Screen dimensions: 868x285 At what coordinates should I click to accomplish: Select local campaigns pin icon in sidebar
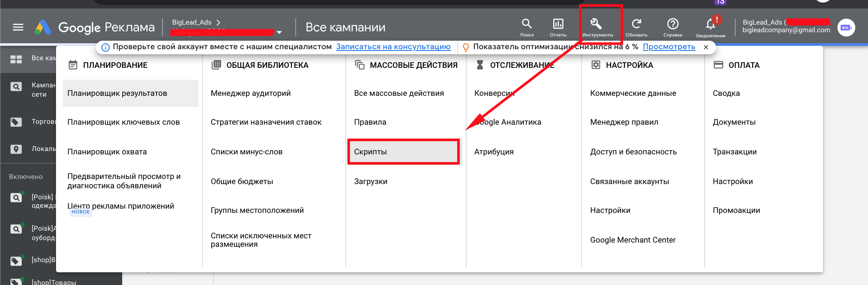coord(16,149)
